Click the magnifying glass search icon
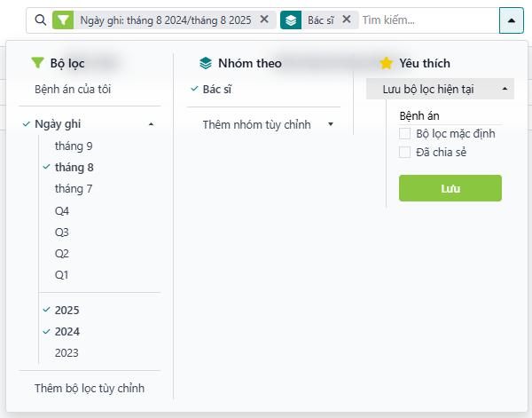The width and height of the screenshot is (532, 418). (41, 20)
